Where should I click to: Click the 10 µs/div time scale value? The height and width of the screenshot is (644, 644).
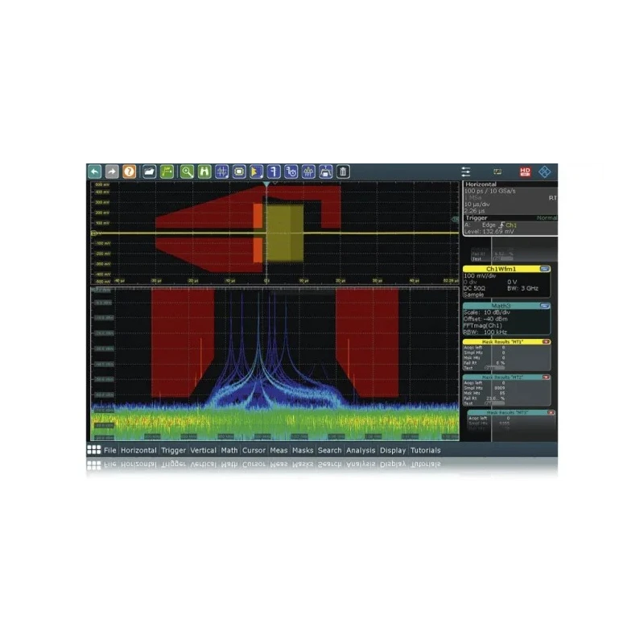point(477,204)
